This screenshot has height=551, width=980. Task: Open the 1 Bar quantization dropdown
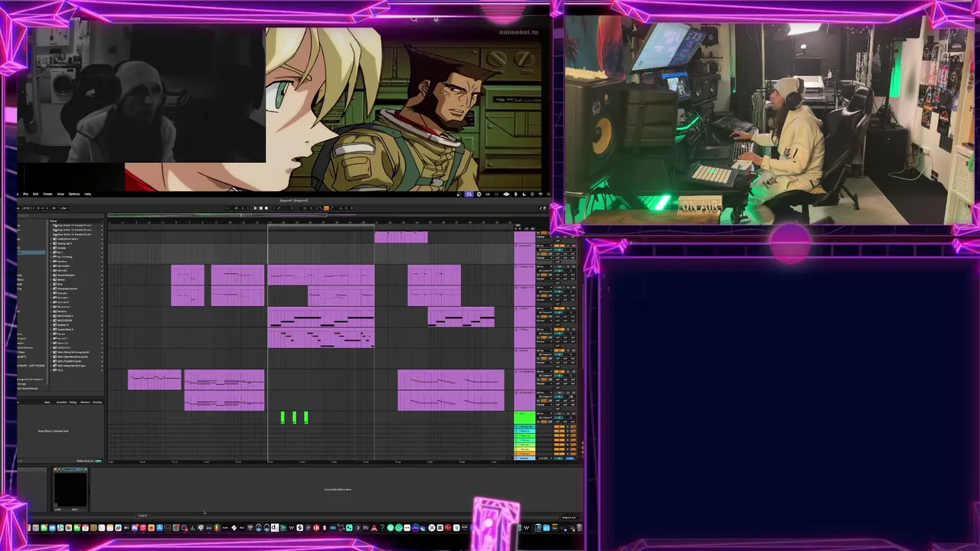click(x=65, y=208)
